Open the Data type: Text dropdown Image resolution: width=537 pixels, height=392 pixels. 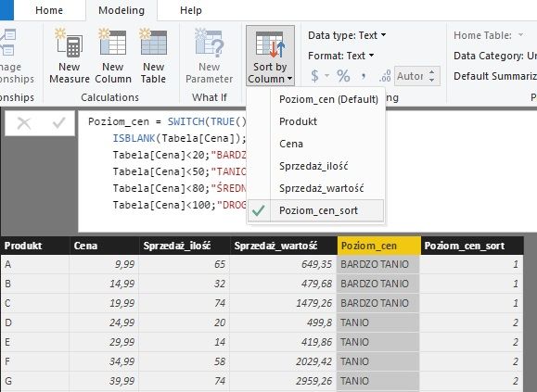(347, 35)
